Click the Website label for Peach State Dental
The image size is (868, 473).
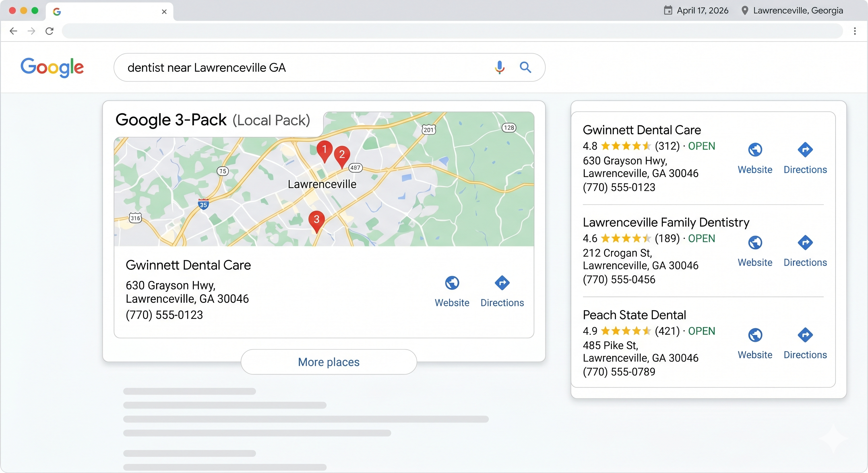[x=755, y=355]
